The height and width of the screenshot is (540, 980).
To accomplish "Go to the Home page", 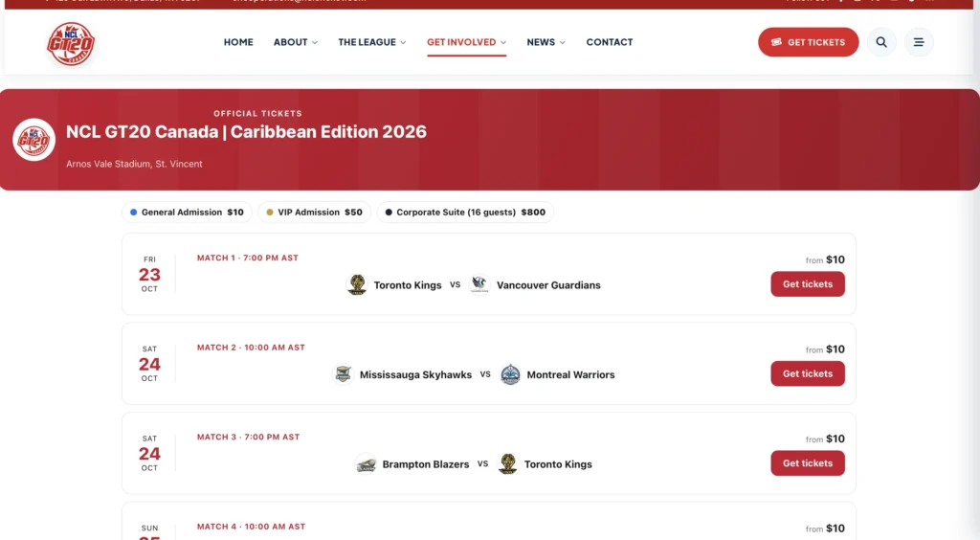I will (x=238, y=42).
